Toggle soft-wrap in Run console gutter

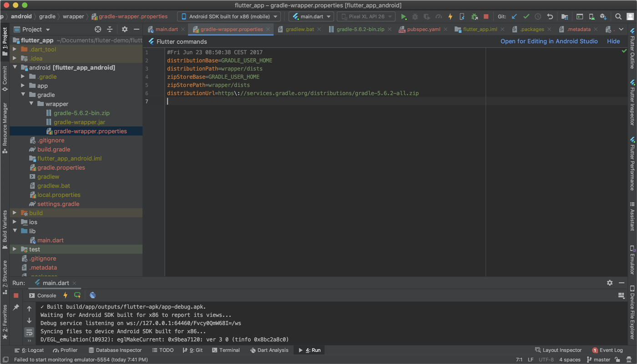[x=29, y=332]
